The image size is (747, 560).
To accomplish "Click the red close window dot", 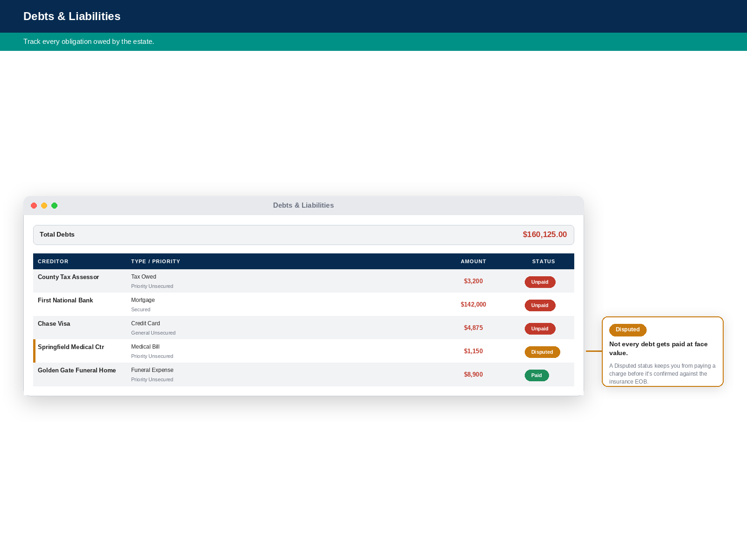I will (34, 205).
